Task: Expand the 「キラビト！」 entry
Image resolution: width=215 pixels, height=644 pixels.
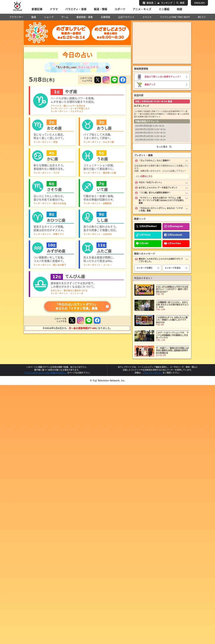Action: [187, 198]
